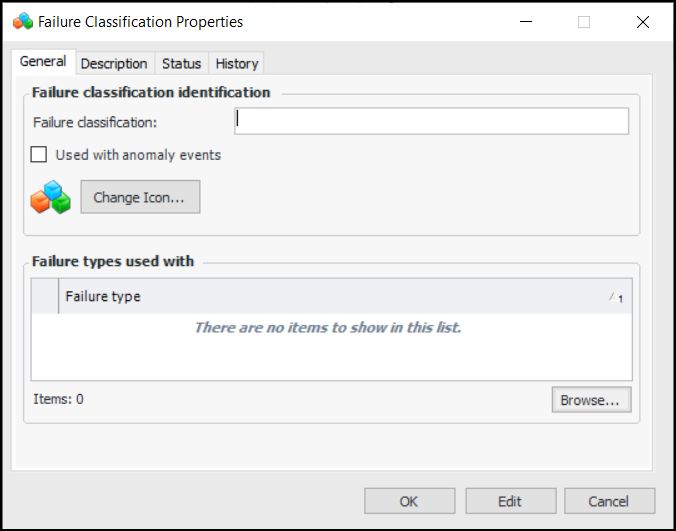
Task: Minimize the Failure Classification Properties window
Action: click(x=525, y=22)
